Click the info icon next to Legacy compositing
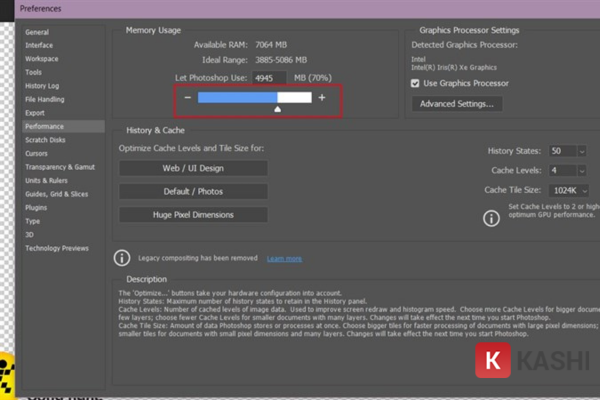This screenshot has width=600, height=400. point(122,257)
